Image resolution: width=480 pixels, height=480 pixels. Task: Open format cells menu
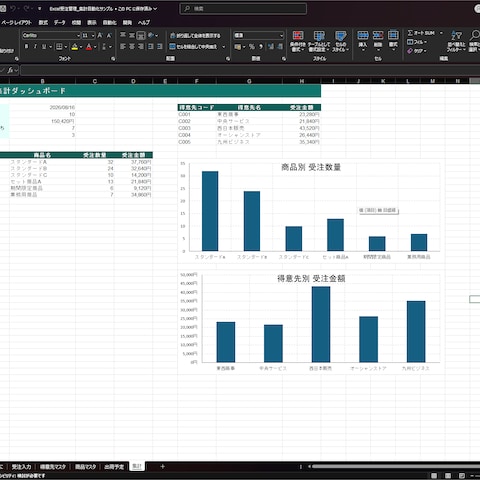pyautogui.click(x=393, y=41)
